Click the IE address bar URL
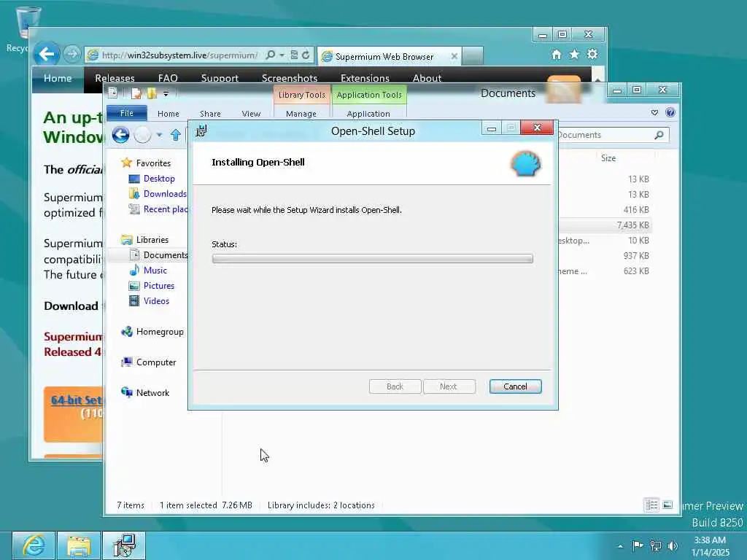Image resolution: width=747 pixels, height=560 pixels. [179, 55]
